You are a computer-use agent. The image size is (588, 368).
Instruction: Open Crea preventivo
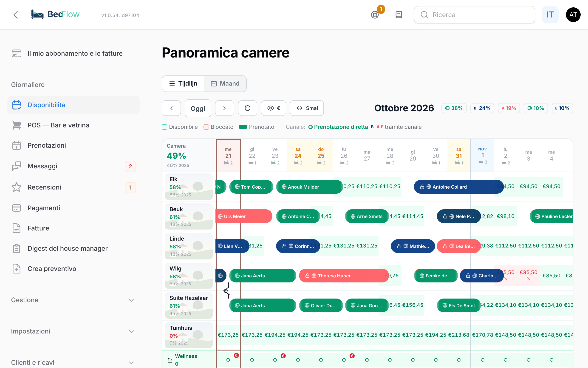73,269
